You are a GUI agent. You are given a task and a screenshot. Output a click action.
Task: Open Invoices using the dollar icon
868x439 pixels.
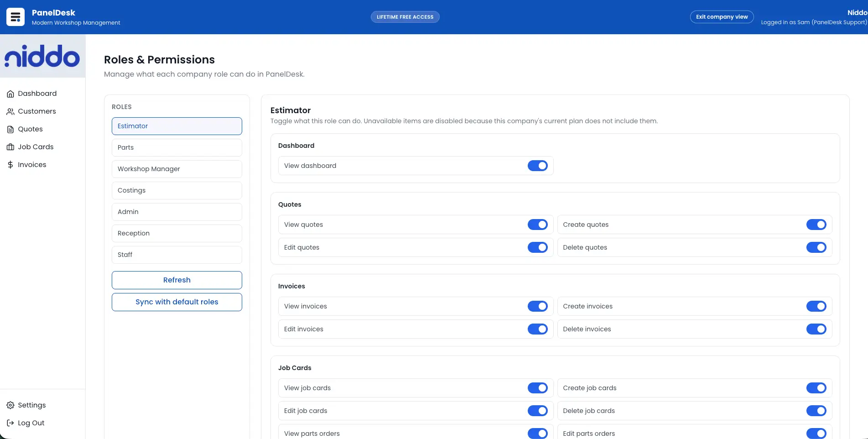[x=10, y=164]
